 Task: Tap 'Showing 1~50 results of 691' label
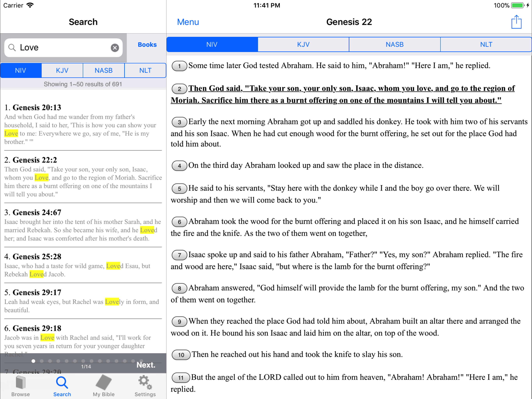(83, 84)
